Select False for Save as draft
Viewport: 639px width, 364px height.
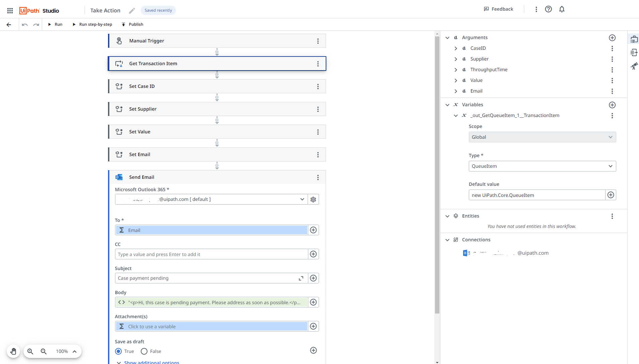[x=144, y=351]
